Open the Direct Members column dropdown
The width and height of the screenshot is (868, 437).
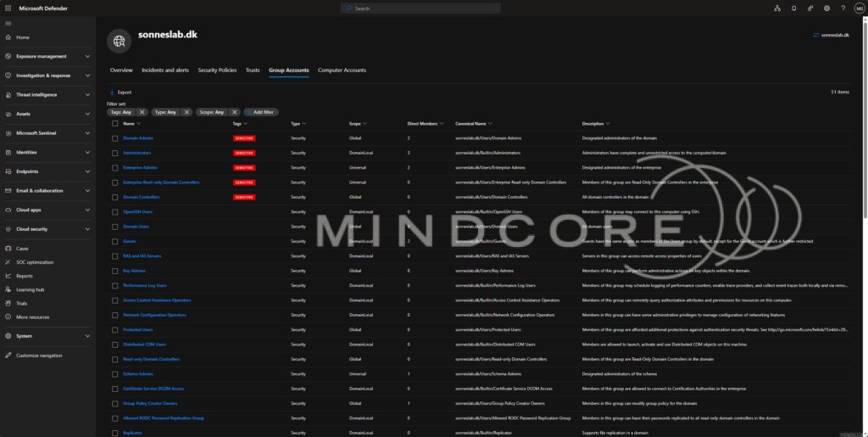[x=441, y=124]
